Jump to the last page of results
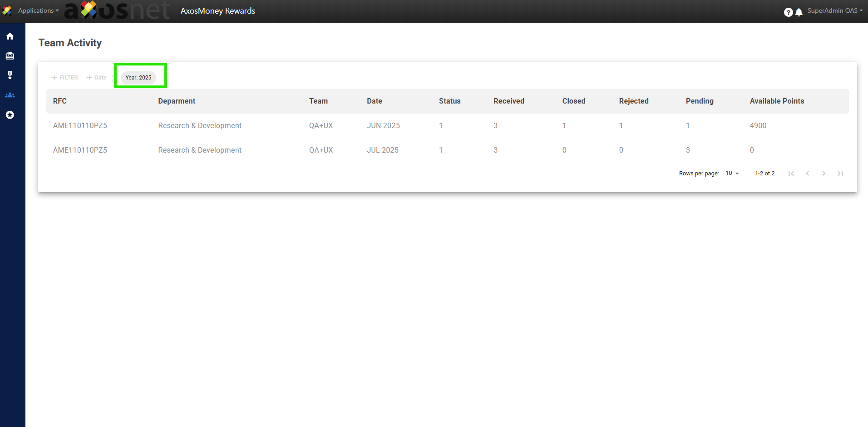 coord(840,174)
